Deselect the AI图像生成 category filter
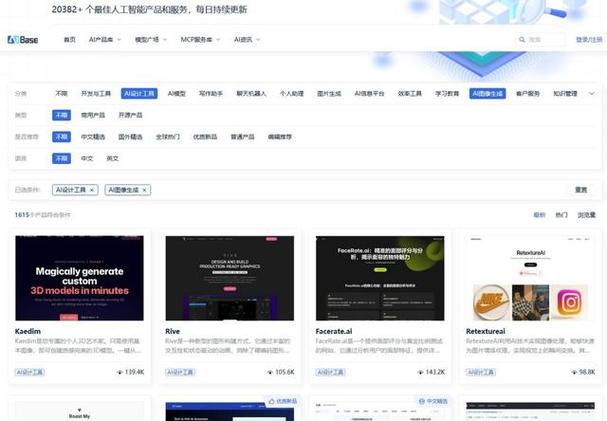Image resolution: width=607 pixels, height=421 pixels. (x=487, y=94)
